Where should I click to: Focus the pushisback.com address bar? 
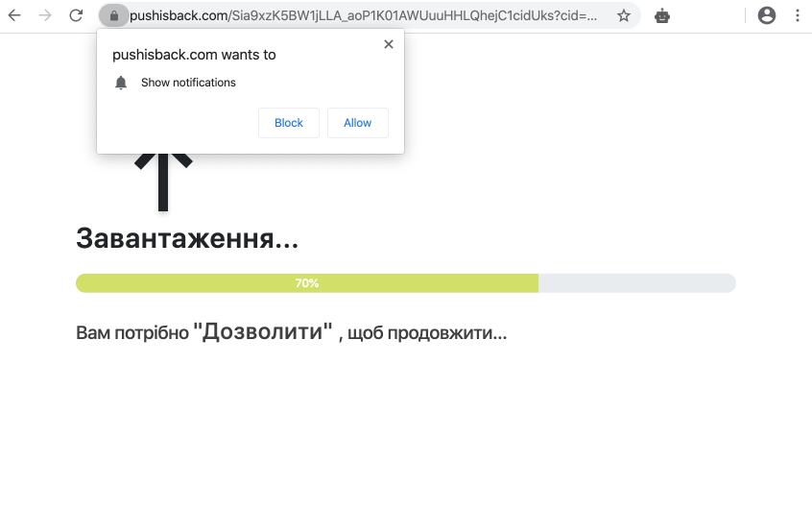pyautogui.click(x=365, y=15)
